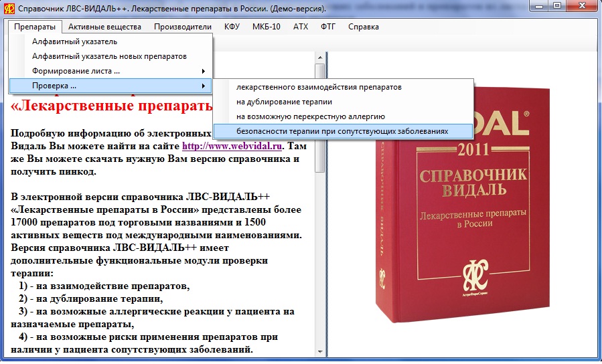Expand the Проверка submenu
Screen dimensions: 602x364
110,86
